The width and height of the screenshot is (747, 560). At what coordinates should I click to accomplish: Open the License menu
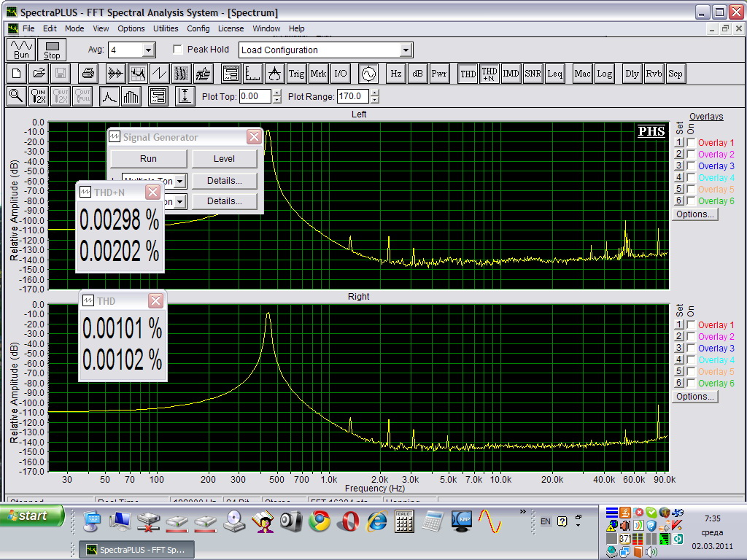pyautogui.click(x=231, y=28)
